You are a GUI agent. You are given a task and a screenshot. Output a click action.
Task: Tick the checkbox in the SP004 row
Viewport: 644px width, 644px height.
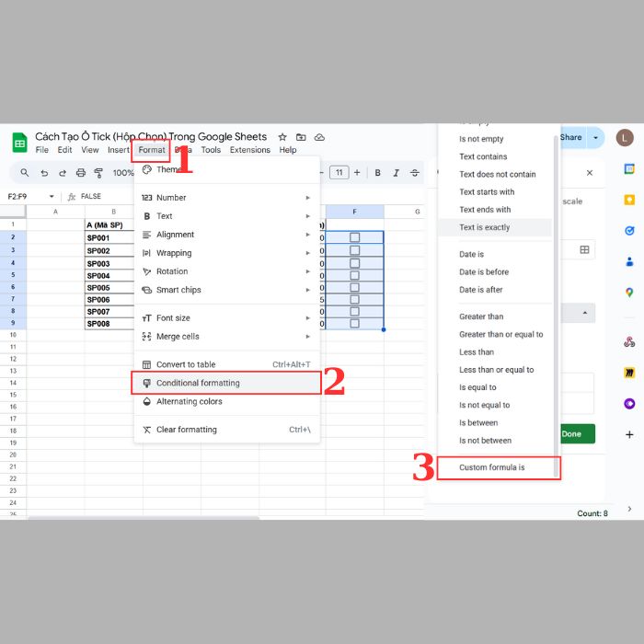click(354, 275)
